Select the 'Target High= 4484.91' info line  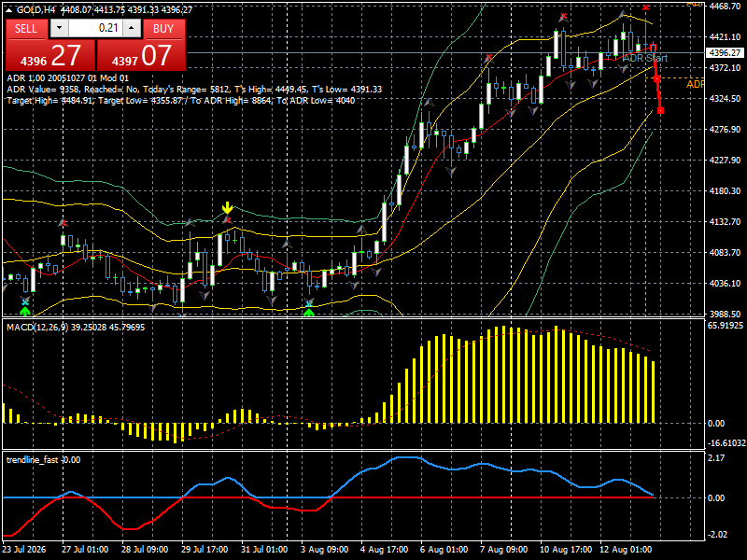(x=181, y=101)
